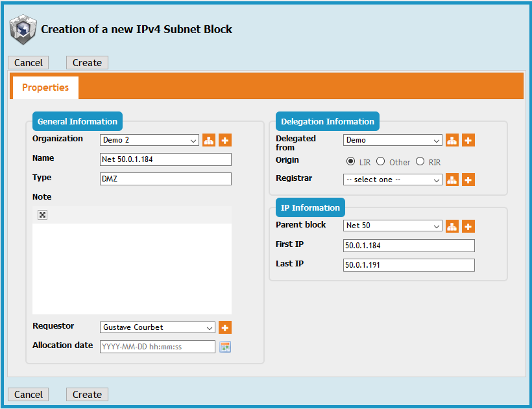Expand the Note editor to fullscreen

point(42,215)
